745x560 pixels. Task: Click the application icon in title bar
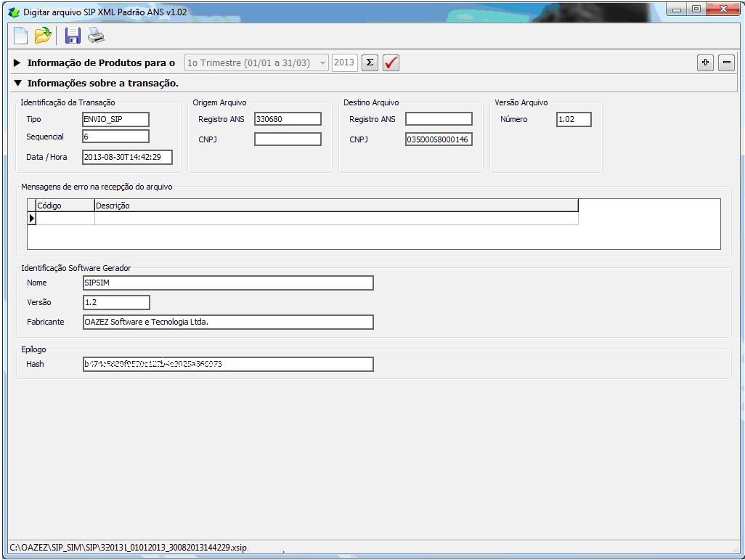[x=14, y=12]
